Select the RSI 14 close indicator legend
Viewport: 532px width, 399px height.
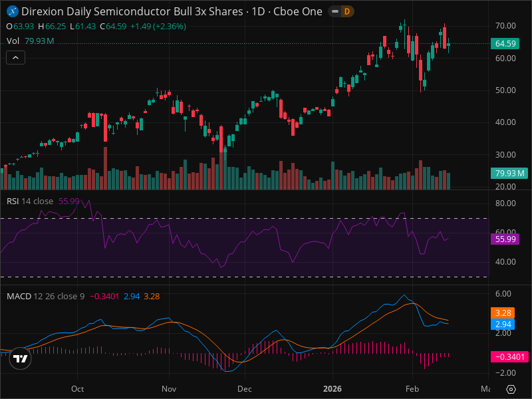tap(30, 201)
